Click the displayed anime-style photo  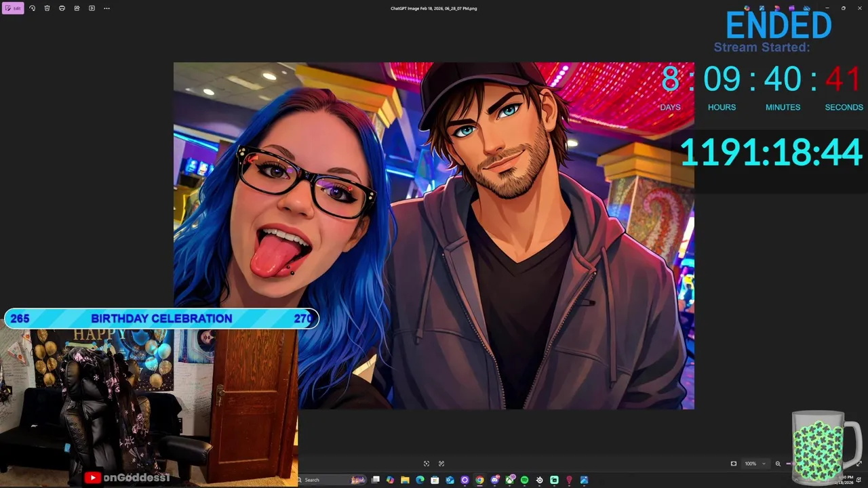pyautogui.click(x=434, y=236)
